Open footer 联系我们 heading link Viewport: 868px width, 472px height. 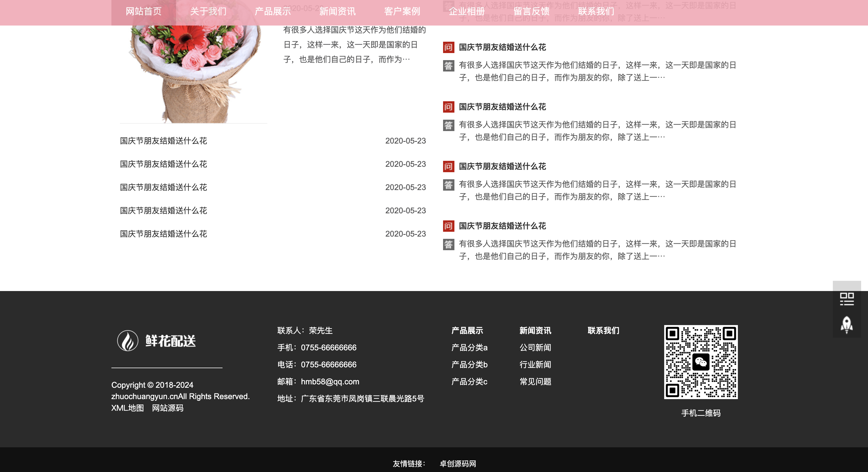click(603, 330)
